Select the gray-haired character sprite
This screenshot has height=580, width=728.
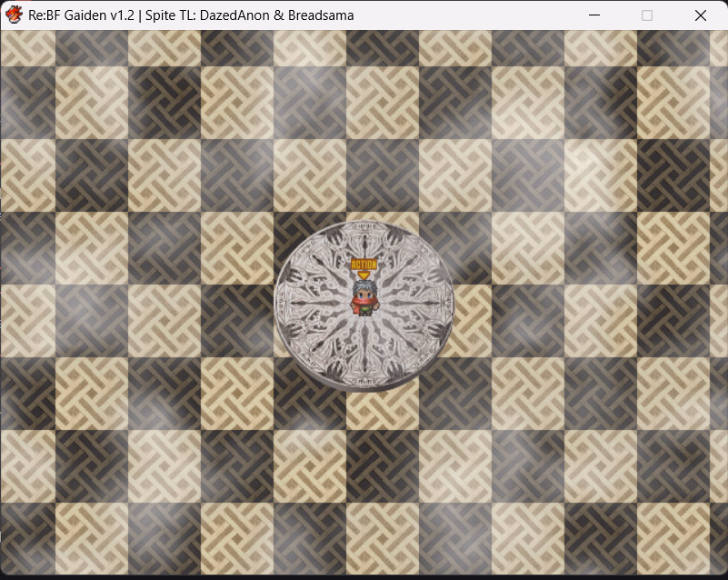[x=364, y=295]
